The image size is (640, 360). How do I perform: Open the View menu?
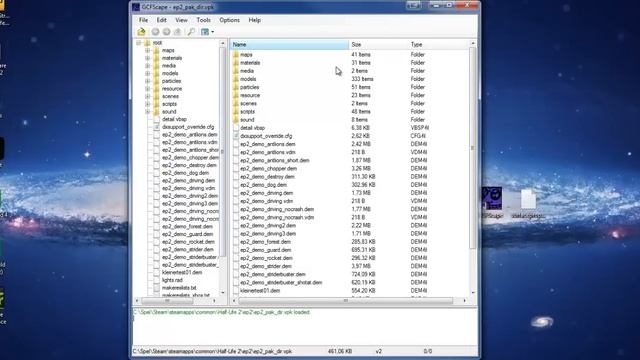181,20
